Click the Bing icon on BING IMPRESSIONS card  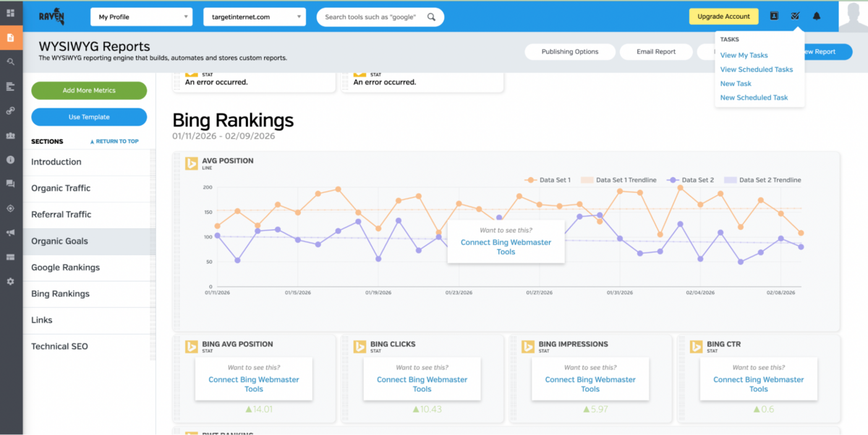[x=528, y=347]
